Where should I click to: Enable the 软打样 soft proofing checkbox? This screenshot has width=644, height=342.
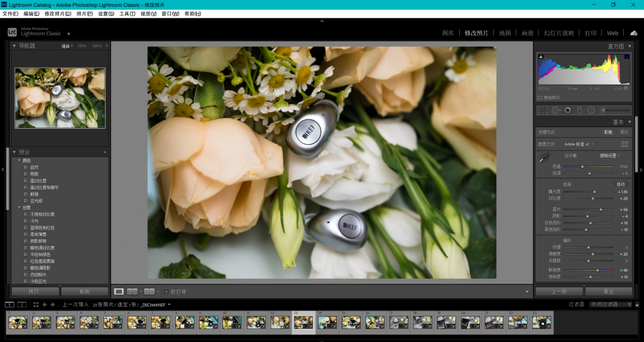pyautogui.click(x=166, y=291)
